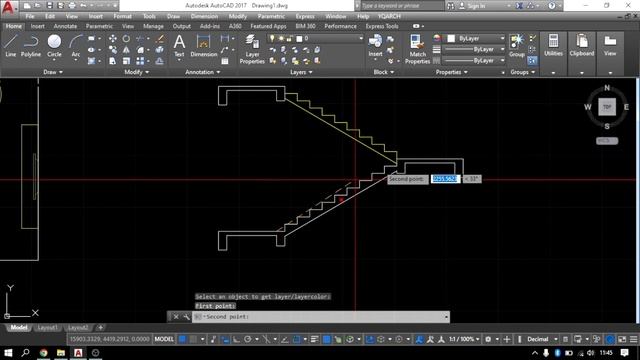
Task: Expand the Modify panel dropdown
Action: [x=136, y=72]
